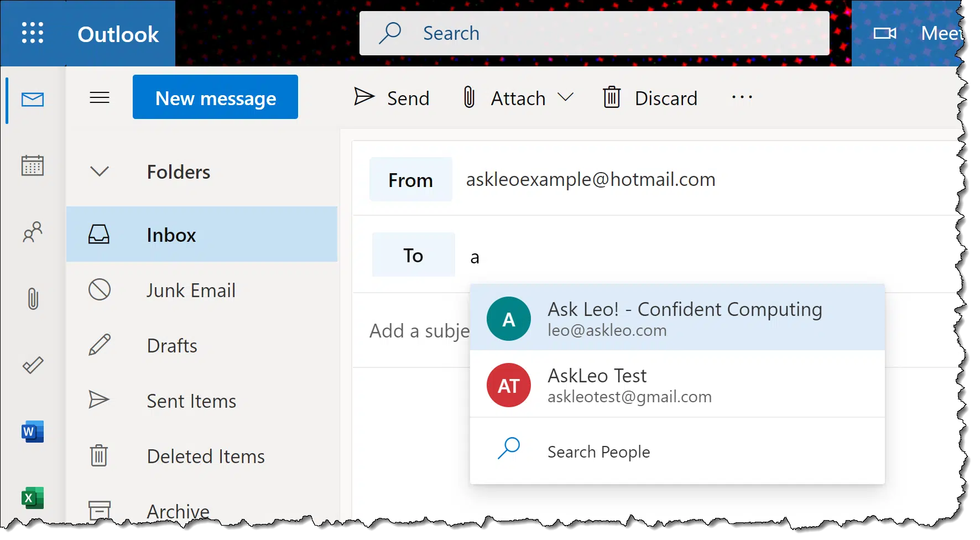
Task: Click the From button
Action: click(x=411, y=179)
